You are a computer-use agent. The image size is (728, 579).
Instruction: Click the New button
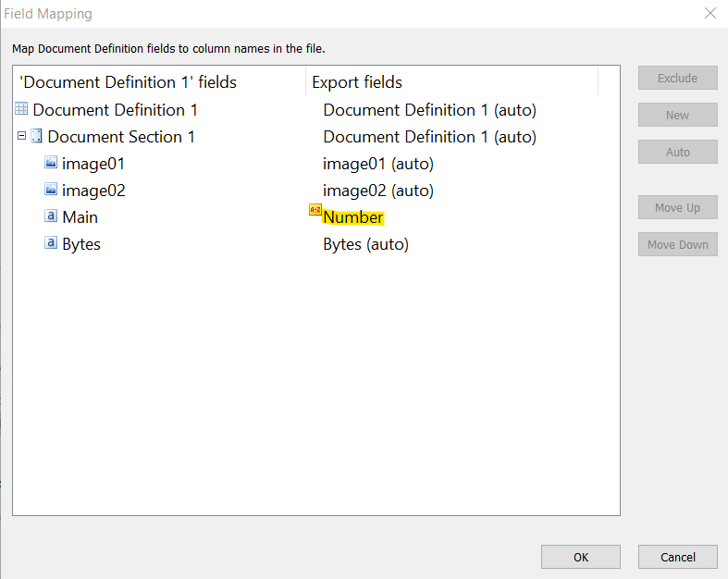pos(677,115)
